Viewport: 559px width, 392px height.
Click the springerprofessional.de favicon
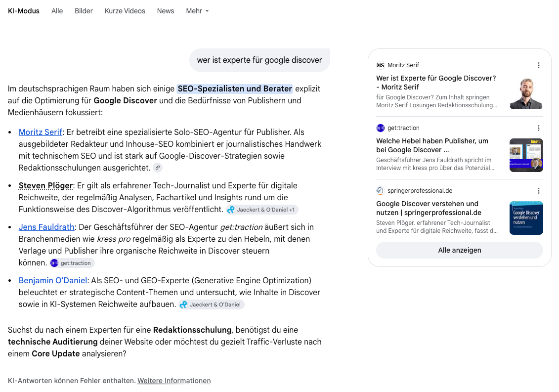click(x=381, y=191)
